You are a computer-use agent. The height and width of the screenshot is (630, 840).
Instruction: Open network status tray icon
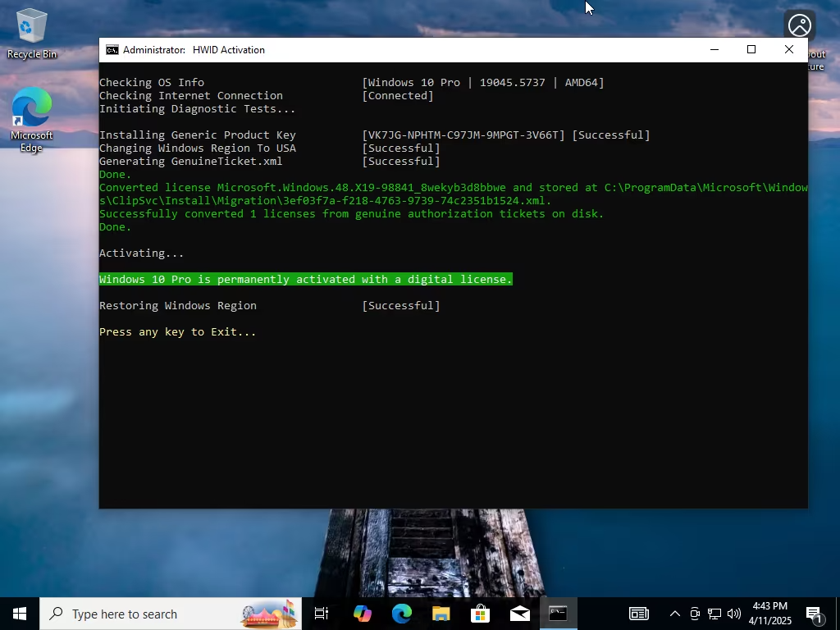tap(714, 614)
